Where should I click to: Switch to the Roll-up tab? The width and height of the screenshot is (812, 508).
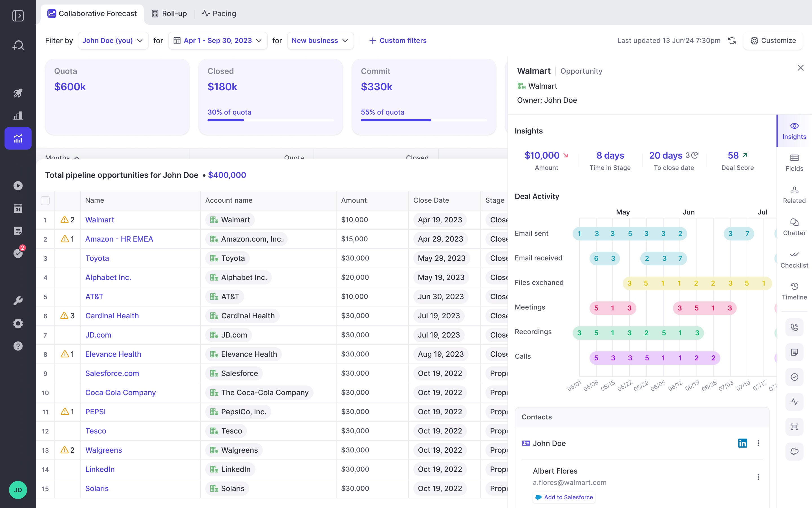169,14
